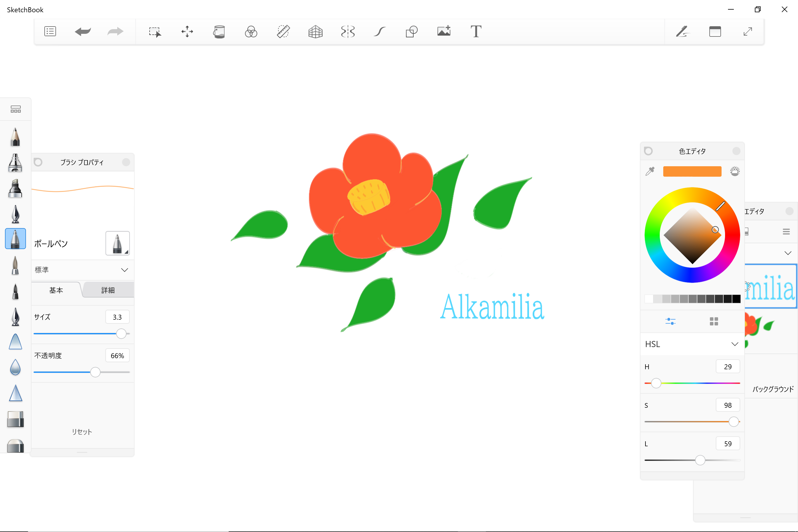The height and width of the screenshot is (532, 798).
Task: Pick the blue triangle sharpen brush
Action: pyautogui.click(x=15, y=393)
